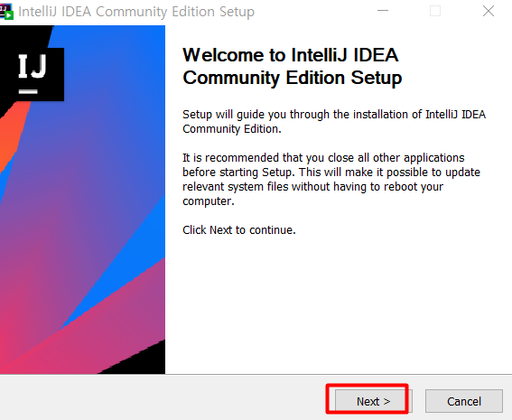Click the title bar text 'IntelliJ IDEA Community Edition Setup'
The image size is (512, 420).
pyautogui.click(x=136, y=12)
